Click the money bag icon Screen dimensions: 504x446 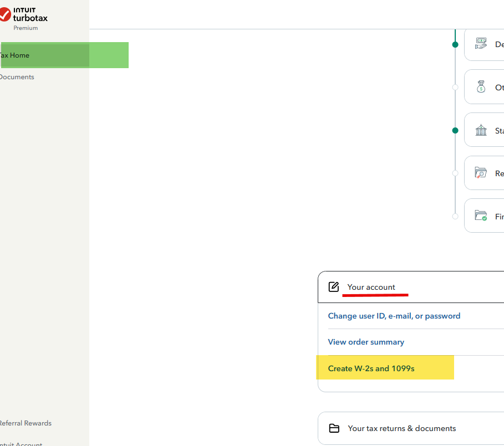[x=481, y=87]
